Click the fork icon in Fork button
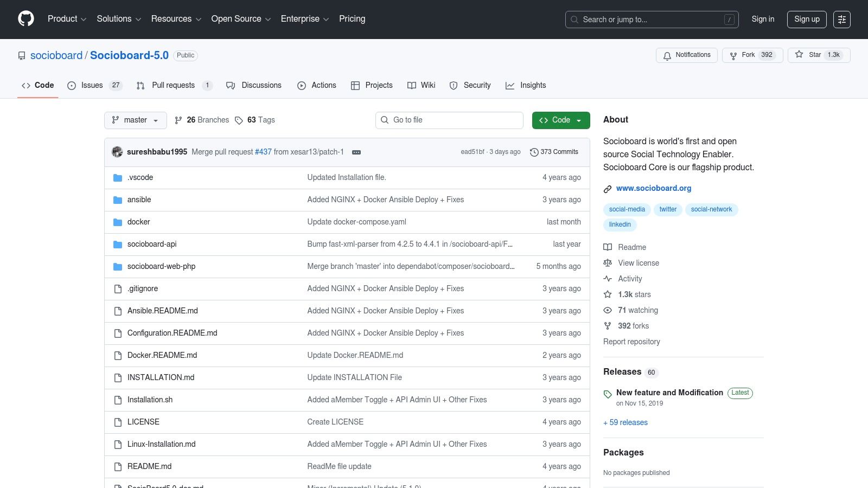The image size is (868, 488). 733,55
